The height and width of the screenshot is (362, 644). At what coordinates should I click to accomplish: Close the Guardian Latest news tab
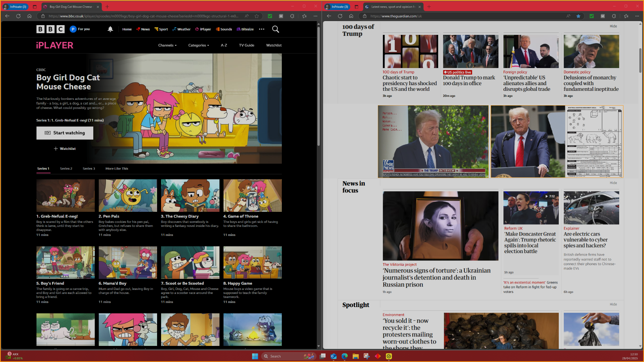point(419,7)
